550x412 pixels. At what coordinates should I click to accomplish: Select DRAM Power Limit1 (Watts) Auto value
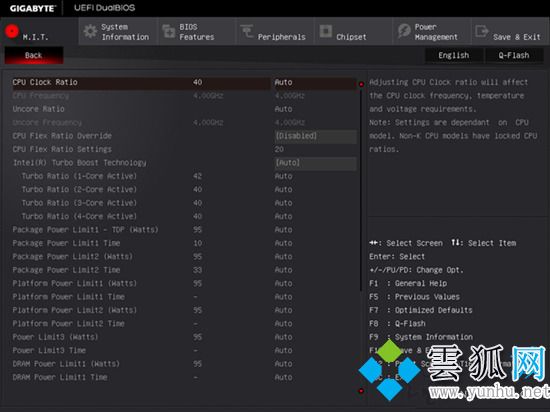coord(283,364)
